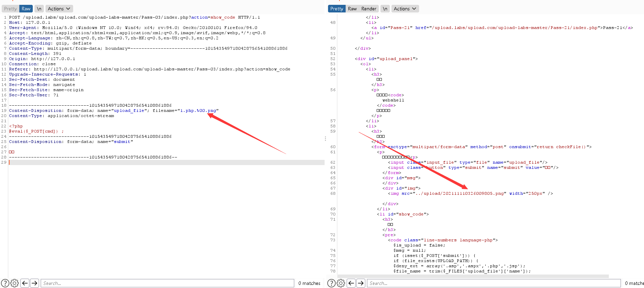The image size is (644, 288).
Task: Switch response view to Render tab
Action: point(369,9)
